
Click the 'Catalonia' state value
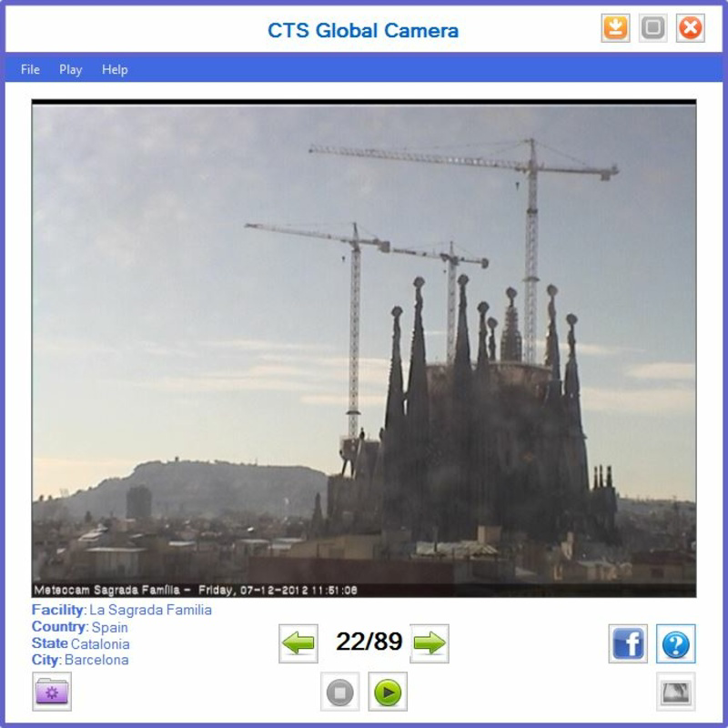point(100,644)
